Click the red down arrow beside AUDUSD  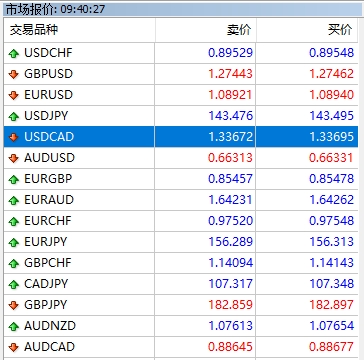coord(14,158)
